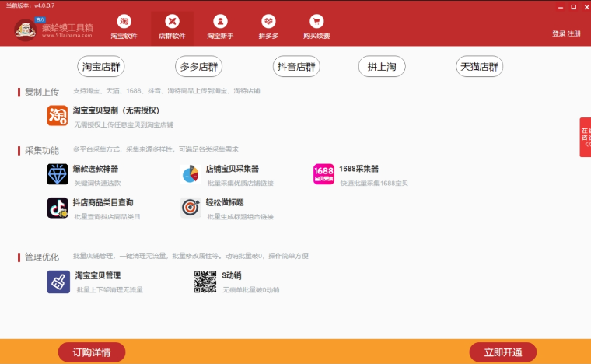This screenshot has width=591, height=364.
Task: Click the 无痕单批量破0动销 description
Action: (251, 290)
